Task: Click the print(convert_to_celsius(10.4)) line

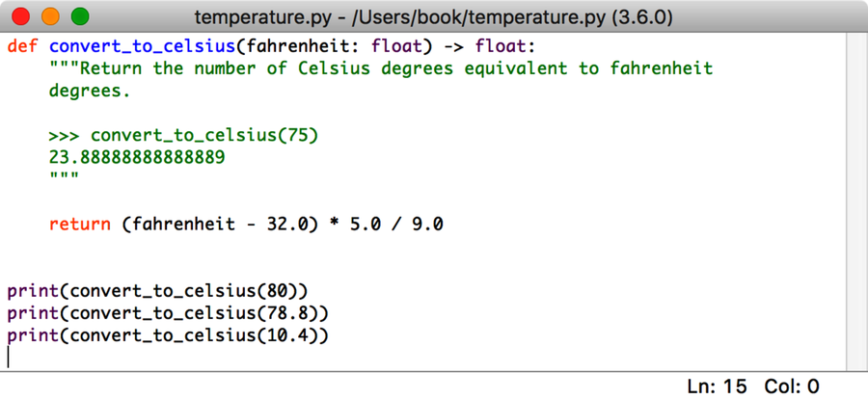Action: click(x=168, y=335)
